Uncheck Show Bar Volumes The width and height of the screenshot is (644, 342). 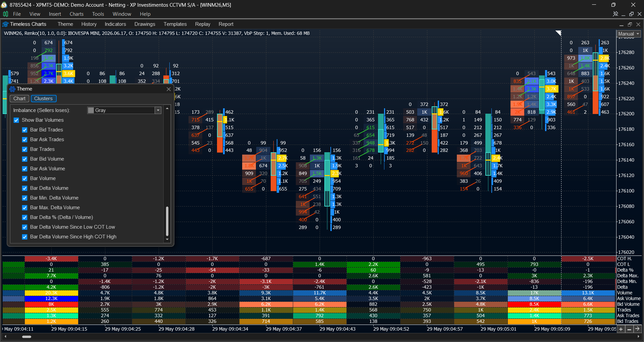pyautogui.click(x=16, y=120)
